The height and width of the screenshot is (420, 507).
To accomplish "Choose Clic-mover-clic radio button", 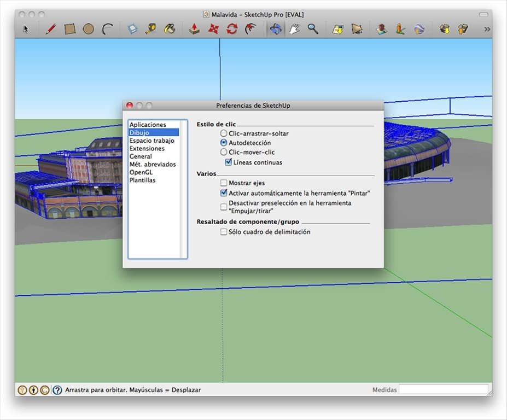I will [224, 152].
